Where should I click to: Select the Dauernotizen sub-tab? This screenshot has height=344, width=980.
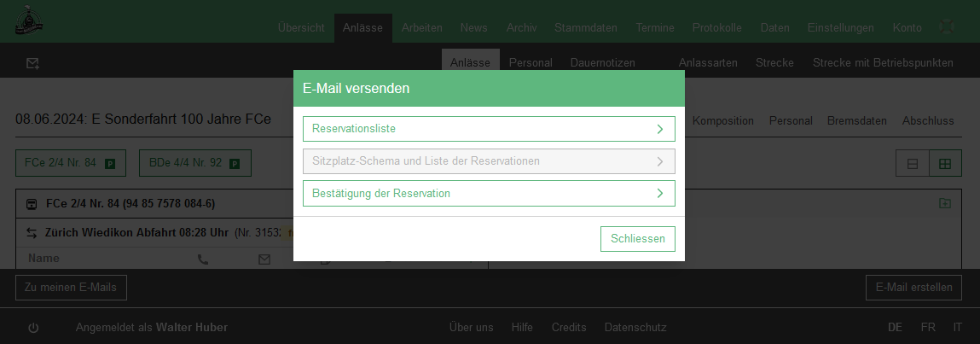pos(602,63)
